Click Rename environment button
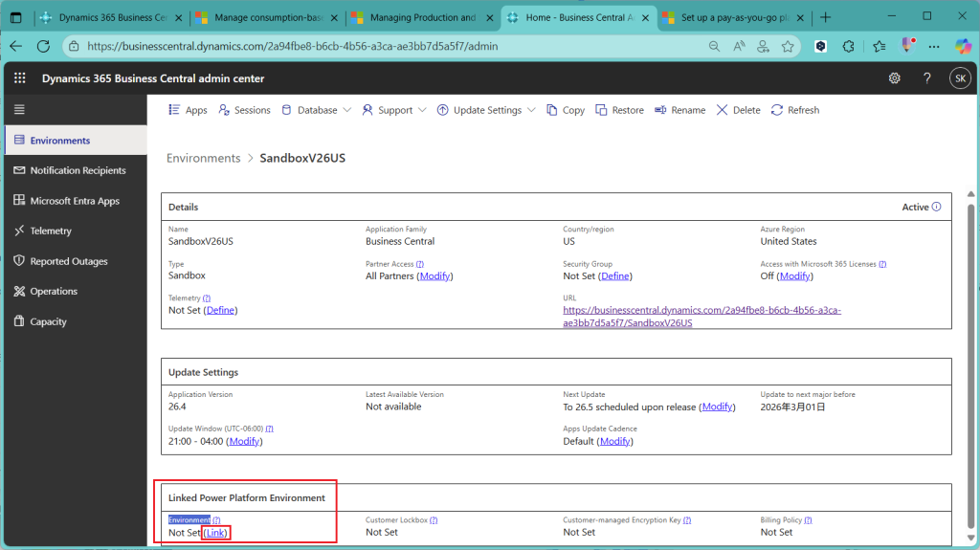Screen dimensions: 980x550 coord(680,110)
